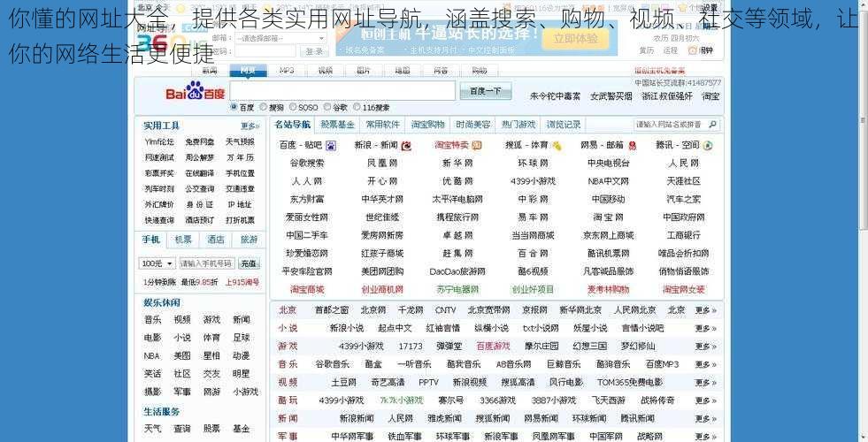Expand 更多 for the 视频 row
This screenshot has width=868, height=442.
(706, 382)
